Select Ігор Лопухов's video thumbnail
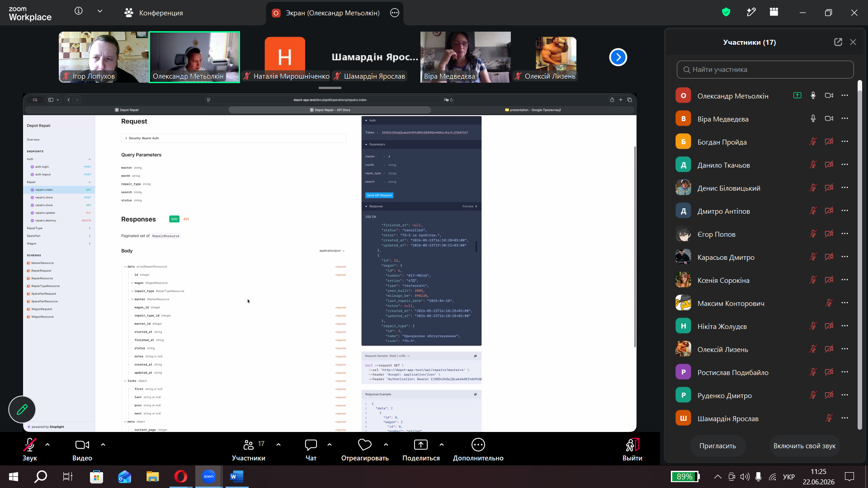 coord(104,57)
